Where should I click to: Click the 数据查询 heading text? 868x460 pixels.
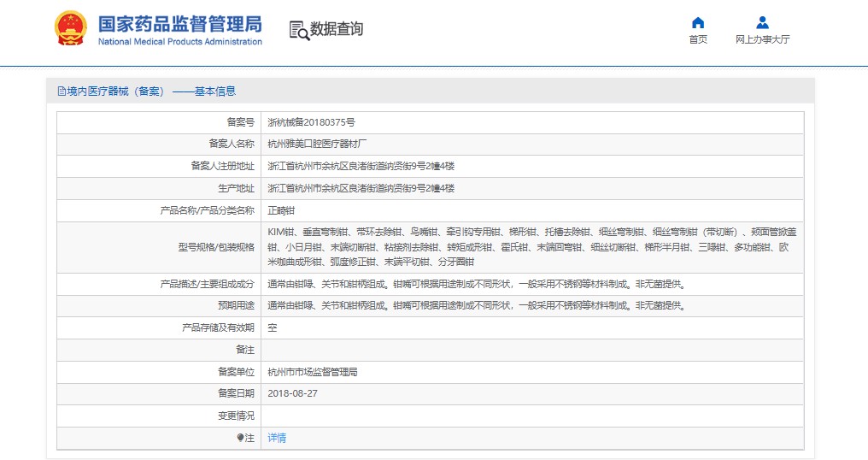tap(337, 29)
